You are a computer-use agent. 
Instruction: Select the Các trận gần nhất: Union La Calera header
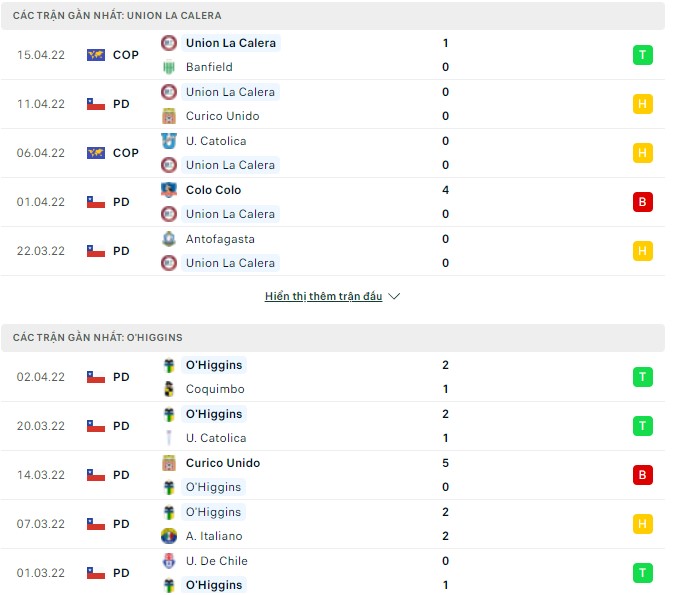(x=118, y=16)
